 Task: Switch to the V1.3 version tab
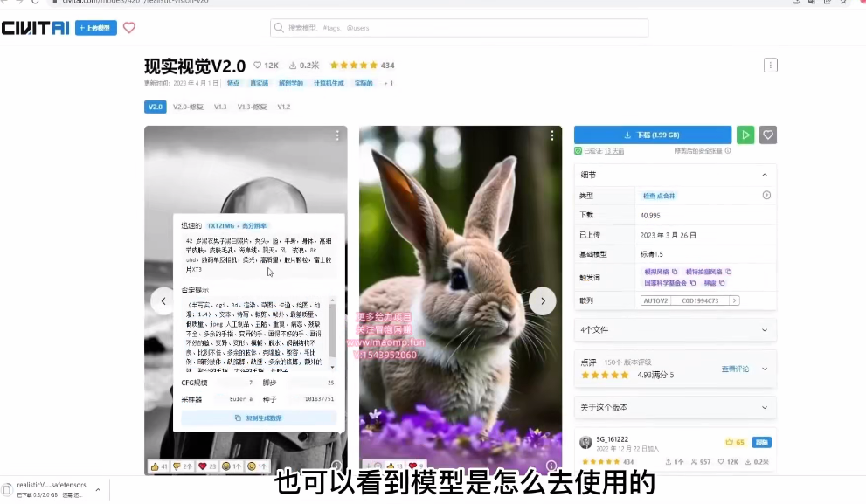click(x=220, y=107)
